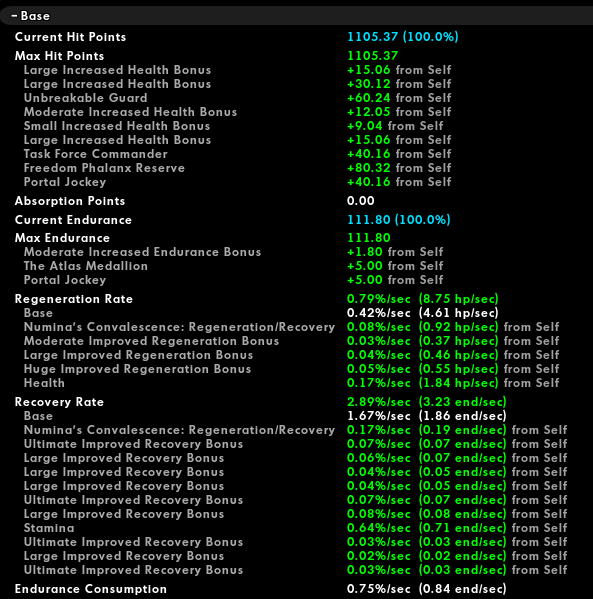Select the Health row label

click(x=44, y=383)
